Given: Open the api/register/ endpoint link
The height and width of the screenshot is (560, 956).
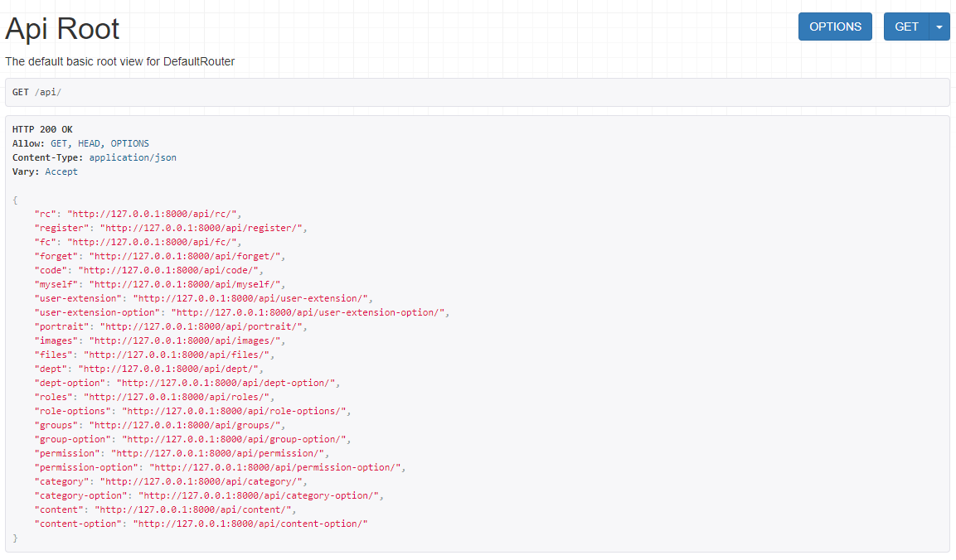Looking at the screenshot, I should (203, 228).
